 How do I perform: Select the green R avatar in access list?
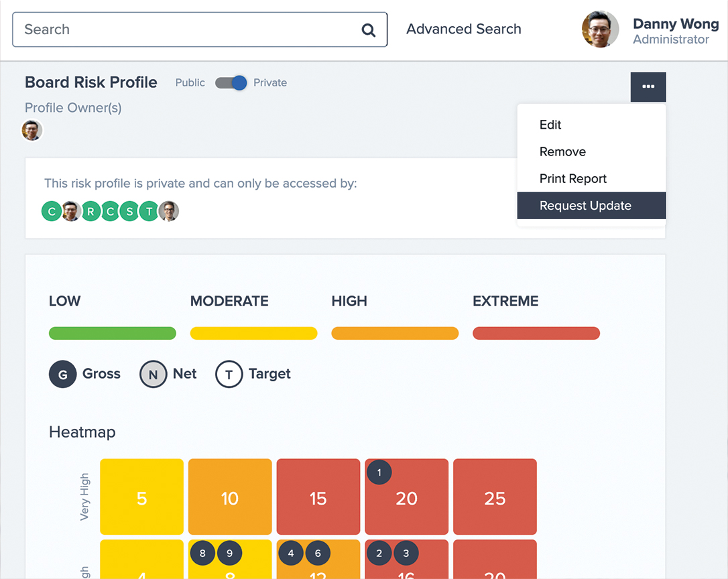coord(91,212)
